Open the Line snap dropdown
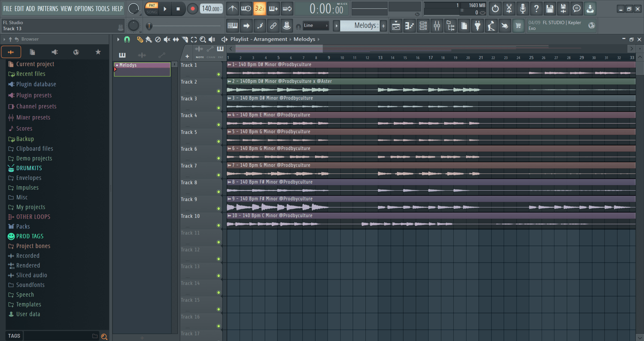 pos(316,25)
